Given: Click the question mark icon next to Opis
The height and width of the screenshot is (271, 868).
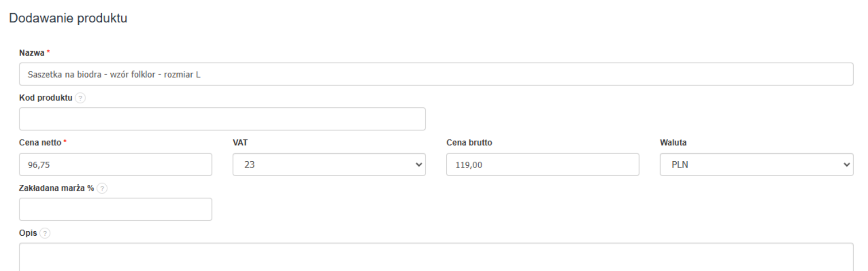Looking at the screenshot, I should (x=45, y=233).
